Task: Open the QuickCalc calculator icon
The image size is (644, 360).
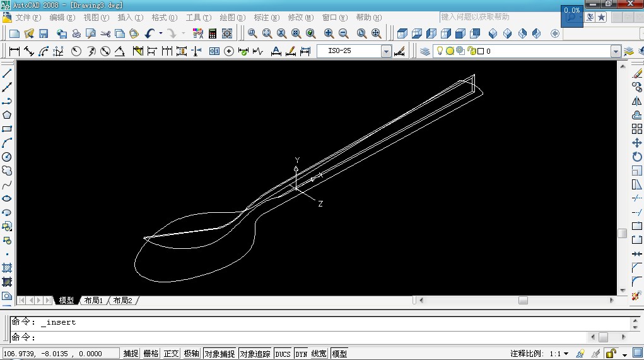Action: 213,33
